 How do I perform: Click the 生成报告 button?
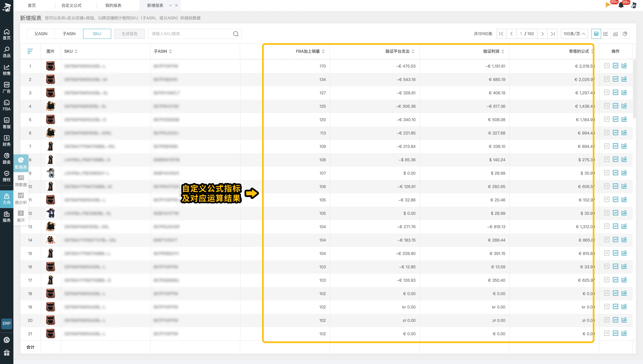(130, 34)
